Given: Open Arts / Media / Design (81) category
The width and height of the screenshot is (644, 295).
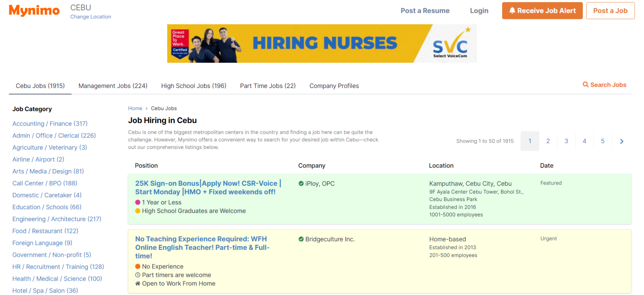Looking at the screenshot, I should [x=48, y=171].
